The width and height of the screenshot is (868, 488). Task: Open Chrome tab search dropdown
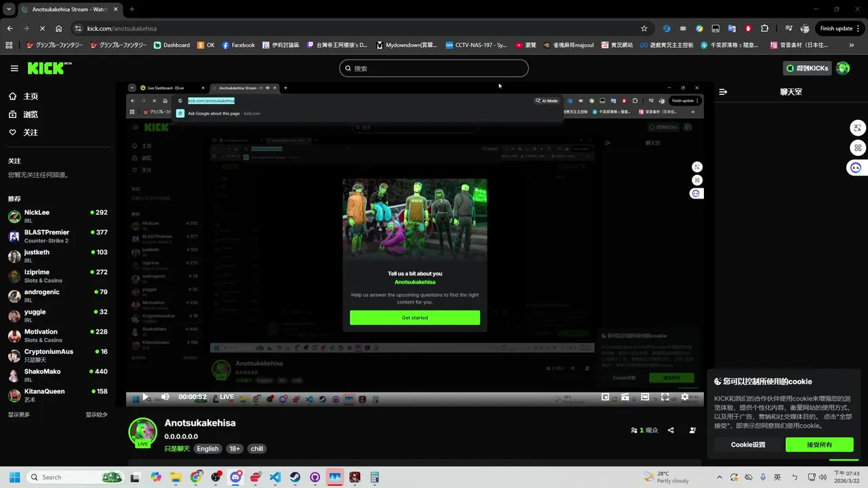coord(9,9)
